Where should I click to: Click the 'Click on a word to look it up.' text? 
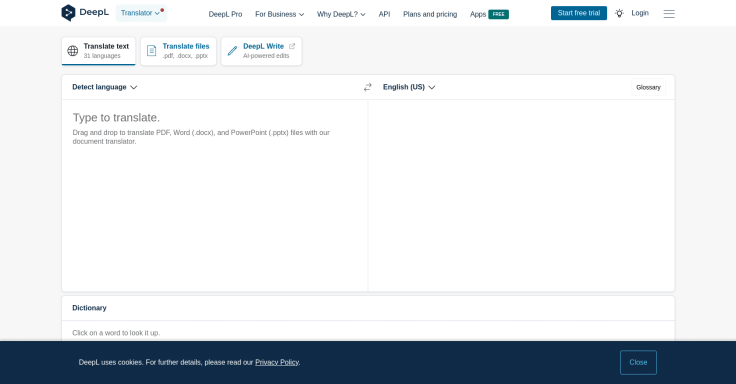pos(116,333)
